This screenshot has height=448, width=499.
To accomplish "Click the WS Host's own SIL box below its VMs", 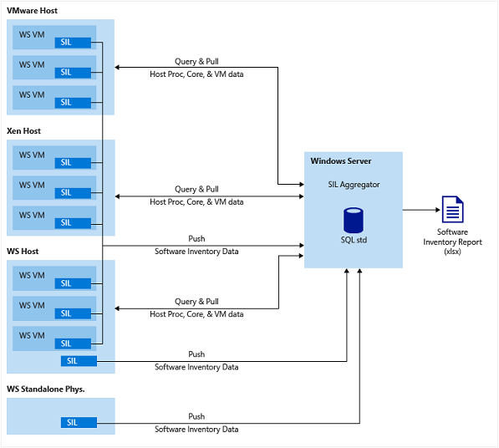I will (79, 361).
